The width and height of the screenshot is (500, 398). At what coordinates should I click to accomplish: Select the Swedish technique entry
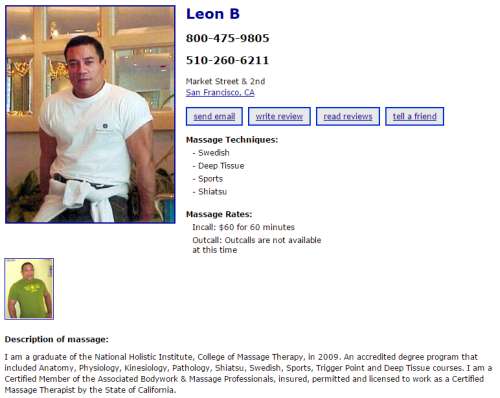tap(211, 153)
